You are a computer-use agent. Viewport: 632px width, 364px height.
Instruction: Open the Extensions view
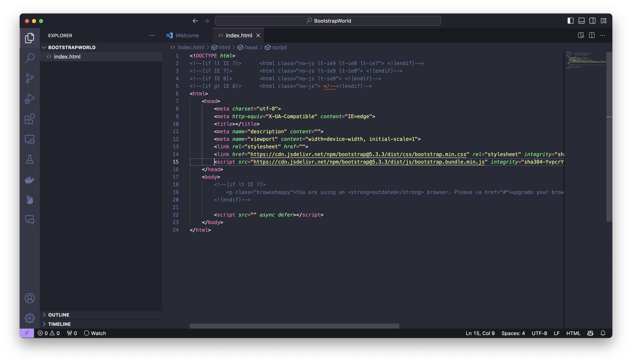(x=30, y=119)
